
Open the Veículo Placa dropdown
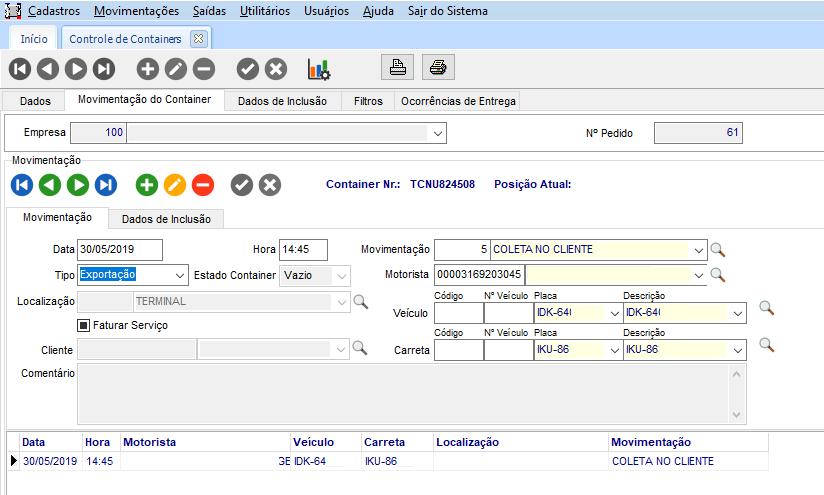click(612, 314)
